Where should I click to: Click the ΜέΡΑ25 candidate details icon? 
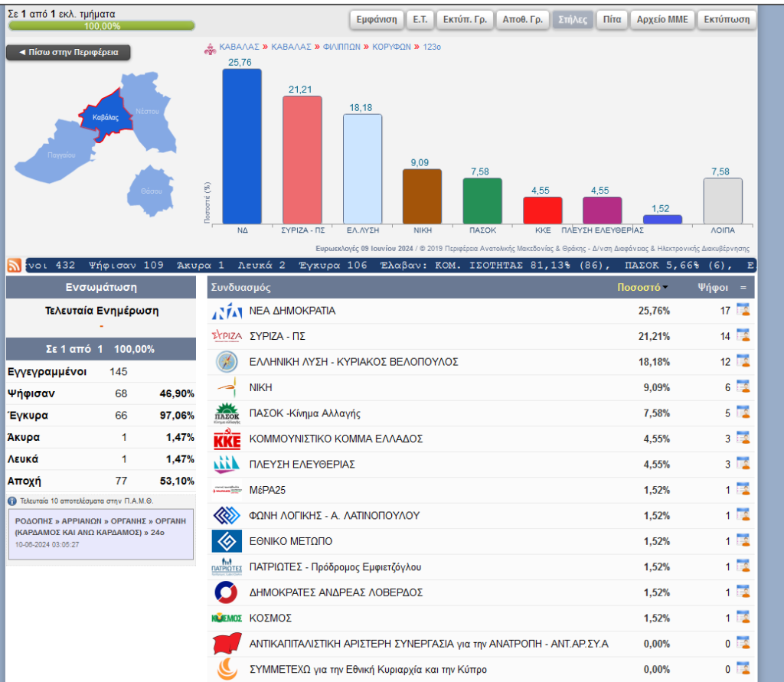click(742, 489)
